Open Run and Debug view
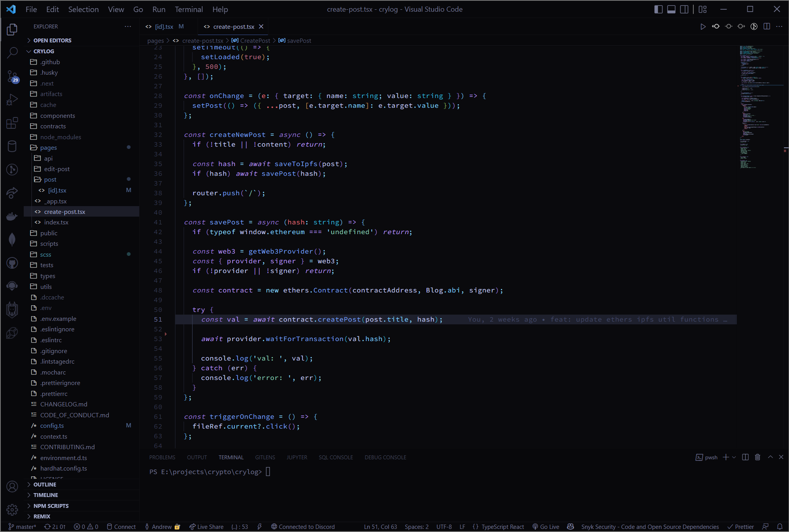789x532 pixels. [12, 100]
